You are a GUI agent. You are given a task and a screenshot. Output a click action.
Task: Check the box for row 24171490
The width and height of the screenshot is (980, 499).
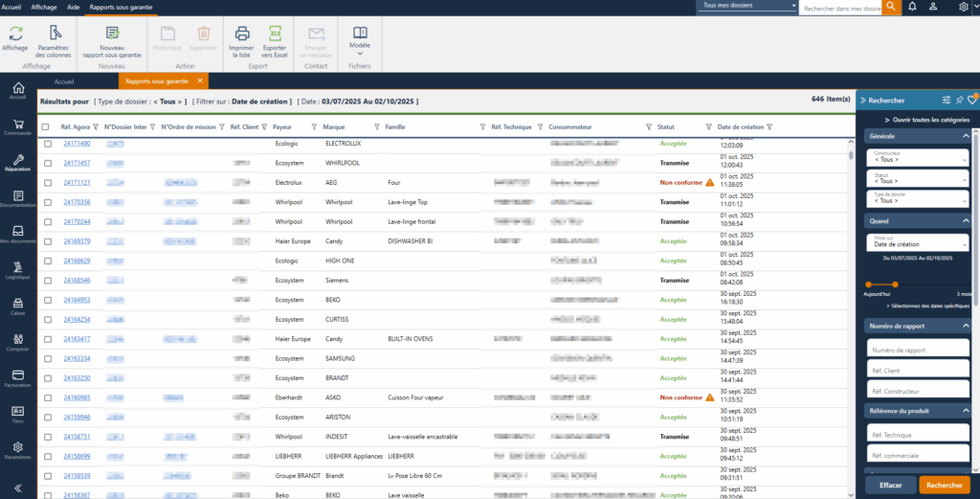click(48, 144)
